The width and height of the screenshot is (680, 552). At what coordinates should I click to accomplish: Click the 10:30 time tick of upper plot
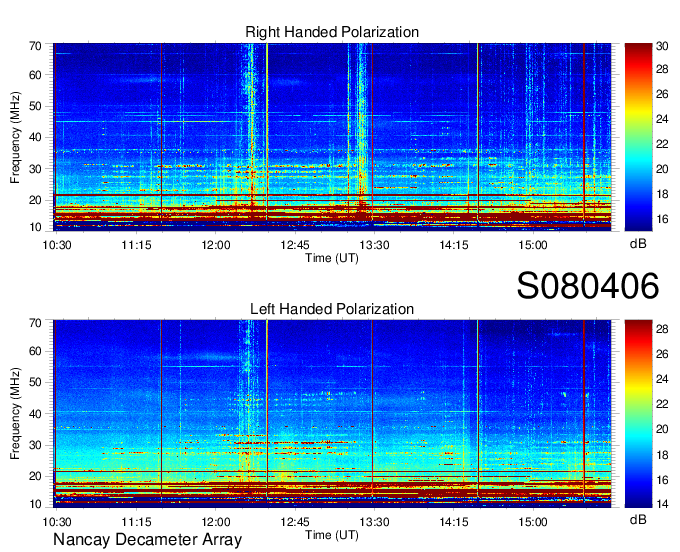coord(57,245)
